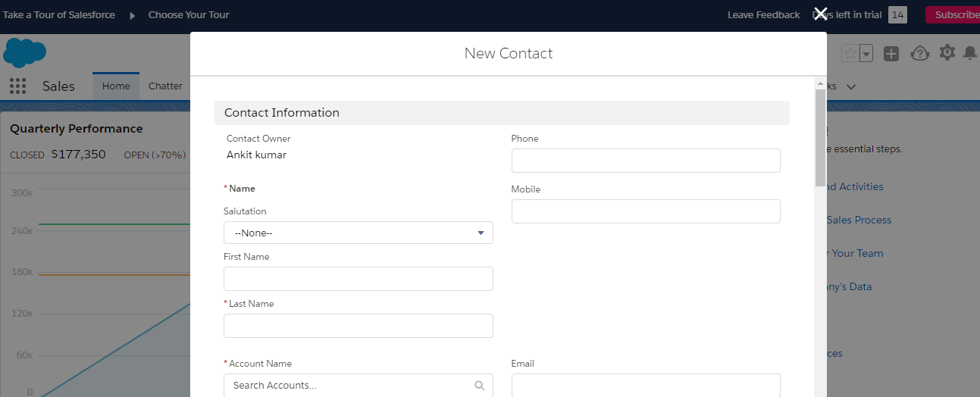Open global actions plus icon
The image size is (980, 397).
pos(891,54)
